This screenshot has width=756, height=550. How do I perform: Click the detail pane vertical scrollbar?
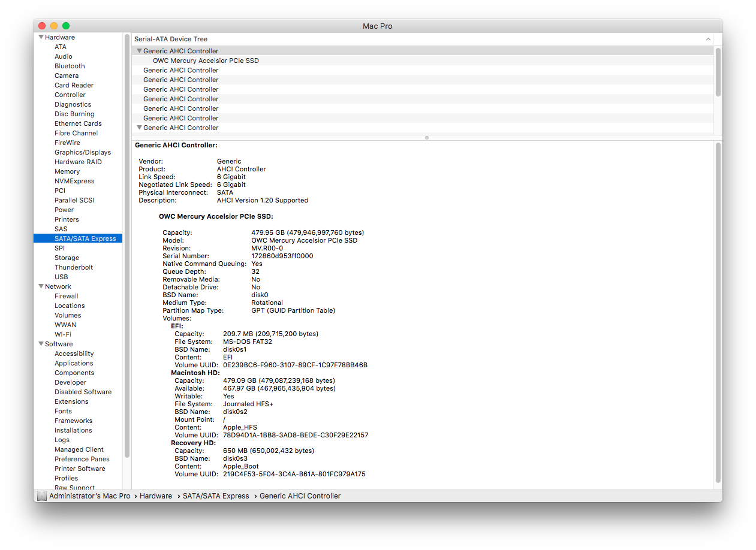718,312
